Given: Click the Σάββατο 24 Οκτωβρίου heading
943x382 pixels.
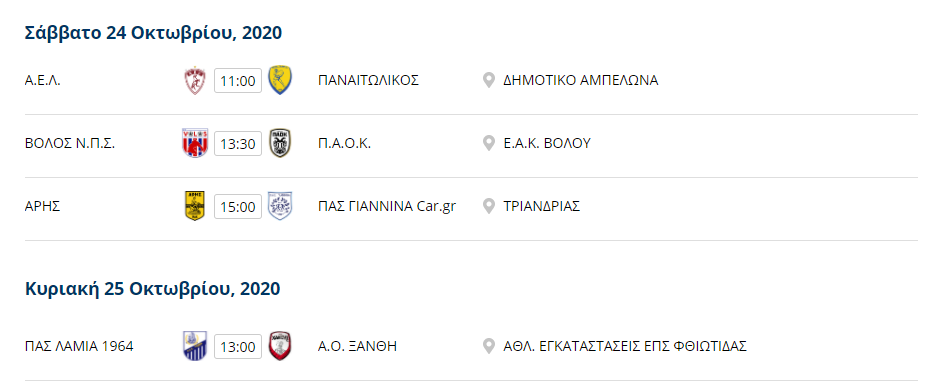Looking at the screenshot, I should click(153, 33).
